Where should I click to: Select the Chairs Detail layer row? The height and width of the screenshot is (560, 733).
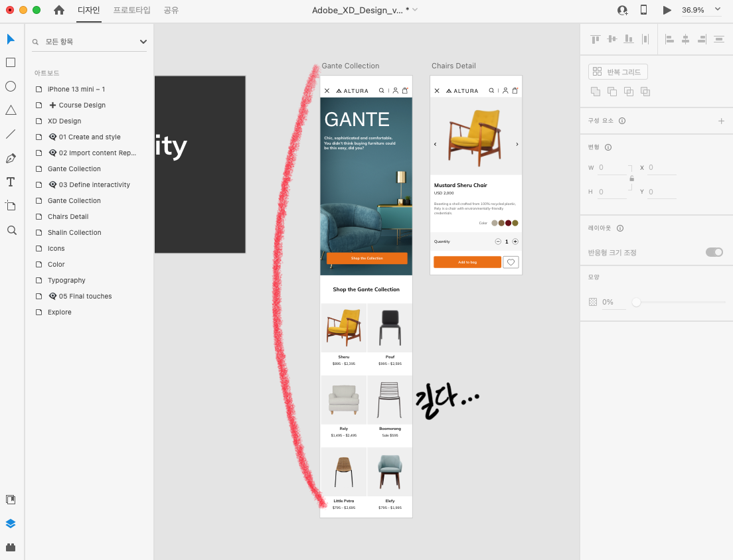pyautogui.click(x=89, y=217)
